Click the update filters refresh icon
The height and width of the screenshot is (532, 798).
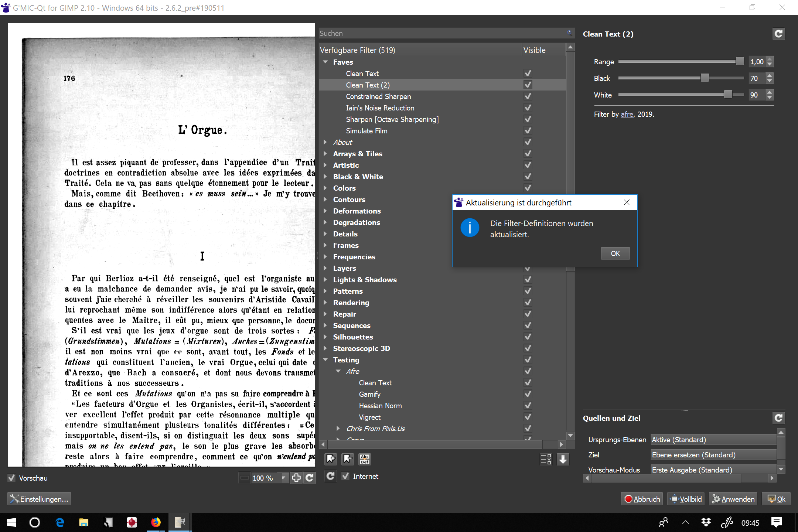[x=331, y=476]
